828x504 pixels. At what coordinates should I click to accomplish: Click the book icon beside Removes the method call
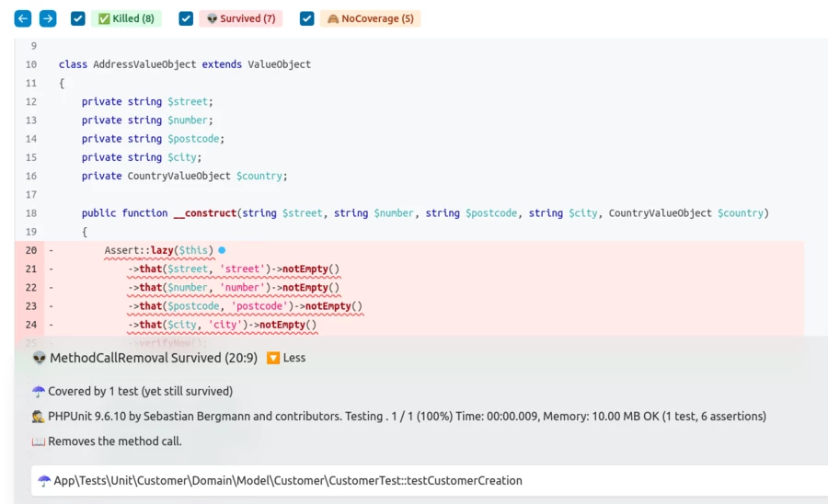point(39,441)
